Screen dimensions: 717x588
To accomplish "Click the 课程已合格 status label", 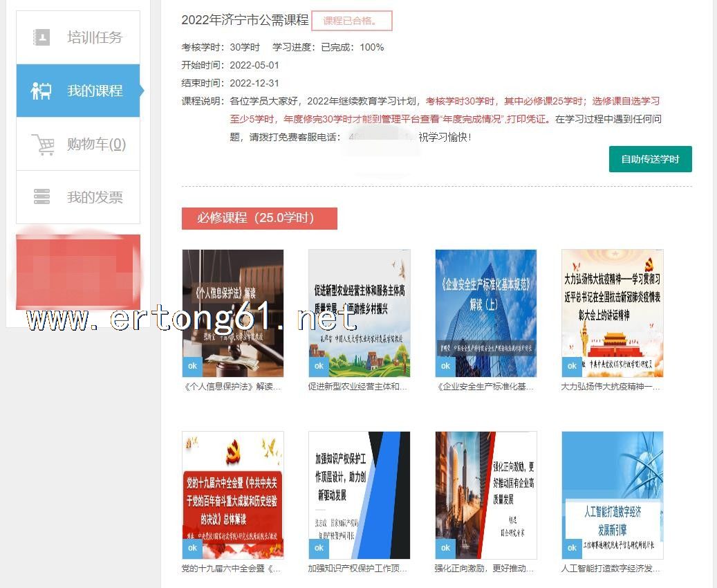I will pos(351,21).
